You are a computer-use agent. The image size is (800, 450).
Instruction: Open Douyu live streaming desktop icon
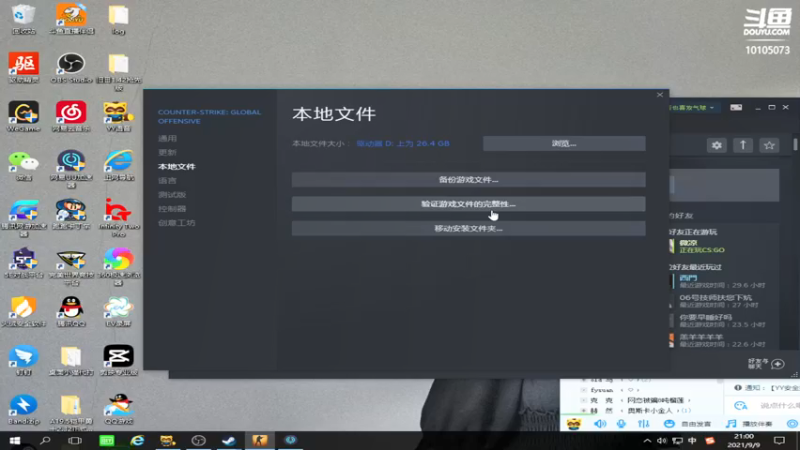tap(71, 19)
